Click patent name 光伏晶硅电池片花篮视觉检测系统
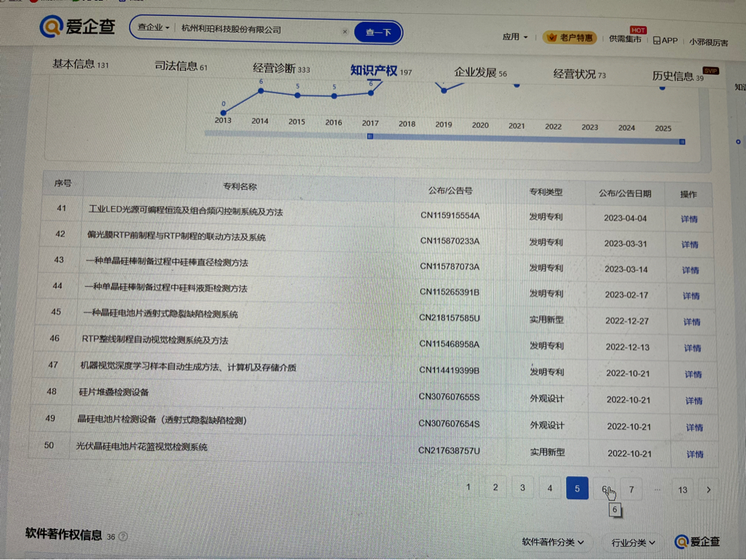 [142, 447]
